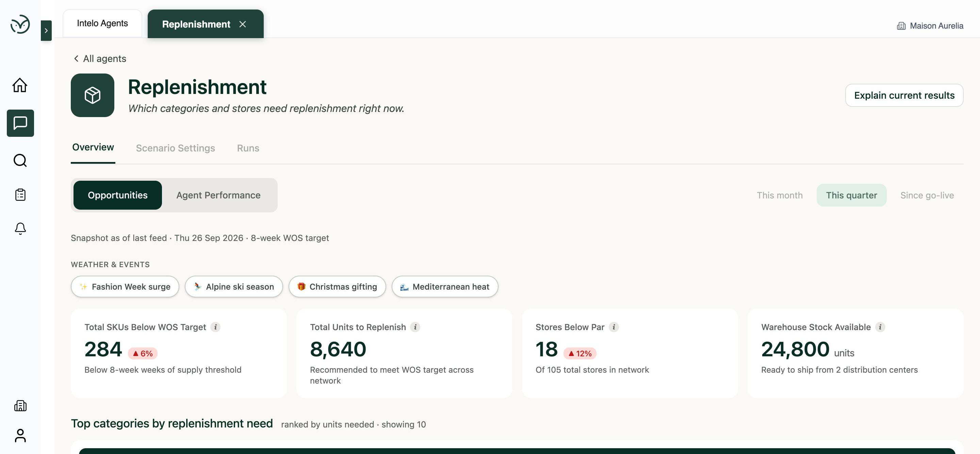The image size is (980, 454).
Task: Open the user profile icon in sidebar
Action: tap(20, 436)
